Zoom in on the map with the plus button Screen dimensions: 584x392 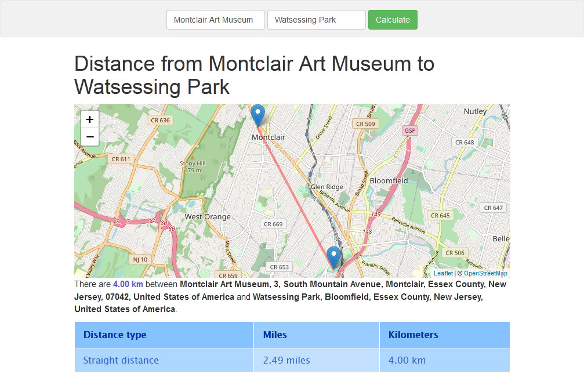point(90,119)
